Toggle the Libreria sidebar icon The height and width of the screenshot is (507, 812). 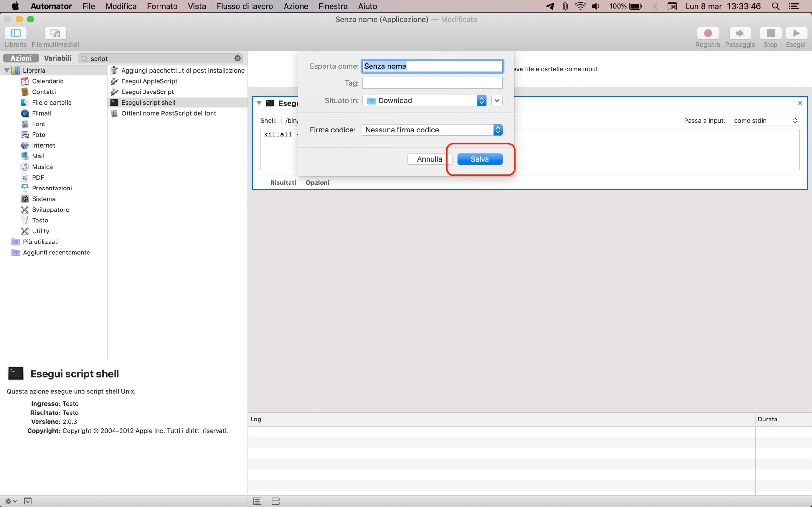point(16,33)
